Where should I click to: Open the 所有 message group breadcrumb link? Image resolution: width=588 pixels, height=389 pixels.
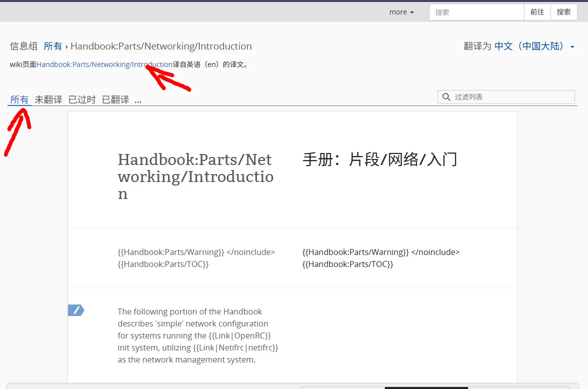(53, 46)
